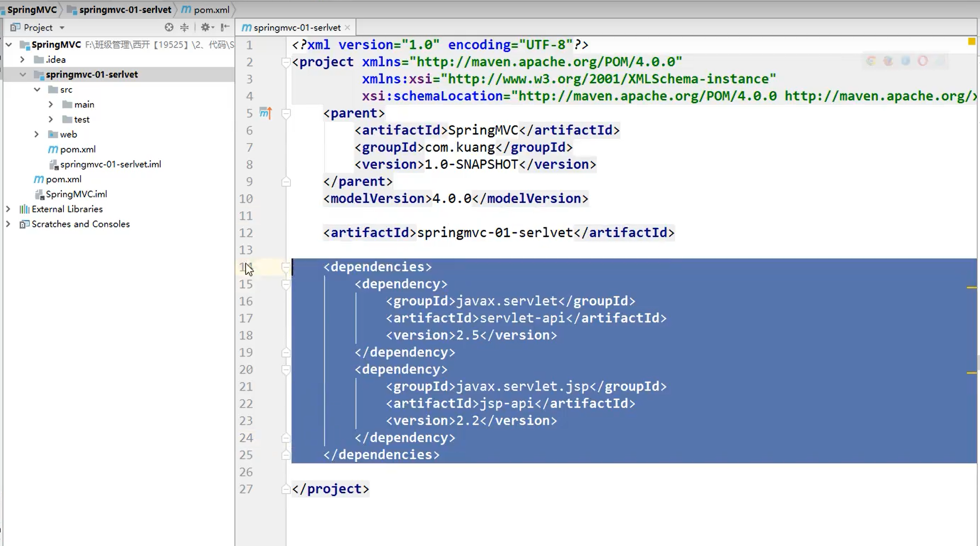Fold the dependencies block at line 14

286,267
